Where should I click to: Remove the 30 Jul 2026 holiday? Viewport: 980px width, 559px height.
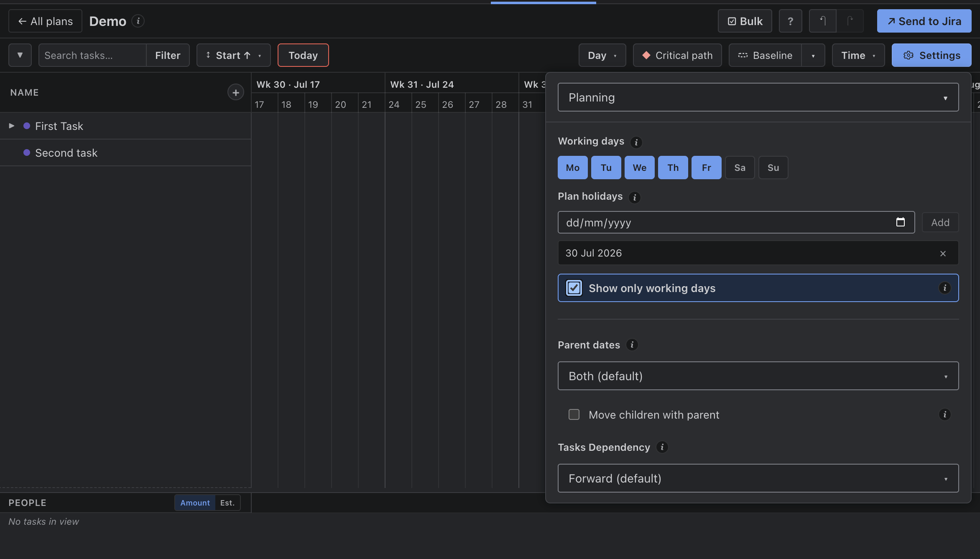coord(943,253)
